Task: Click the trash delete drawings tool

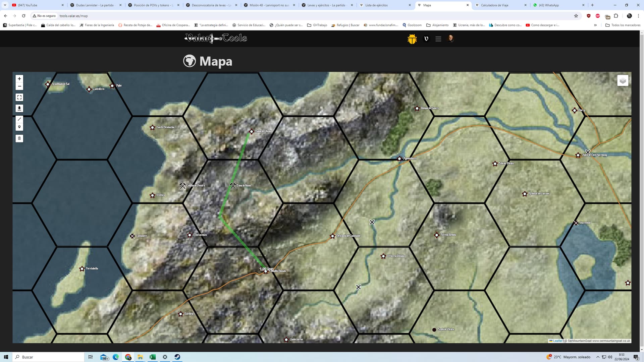Action: (x=19, y=138)
